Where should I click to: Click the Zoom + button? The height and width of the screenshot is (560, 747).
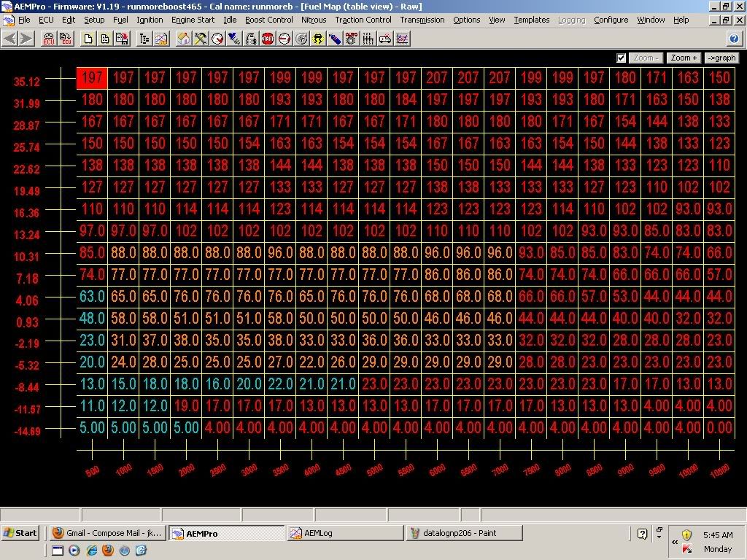point(684,58)
